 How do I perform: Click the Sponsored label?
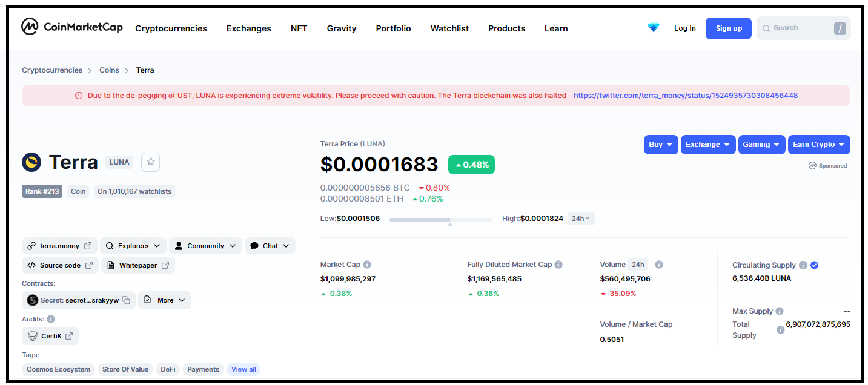[828, 166]
